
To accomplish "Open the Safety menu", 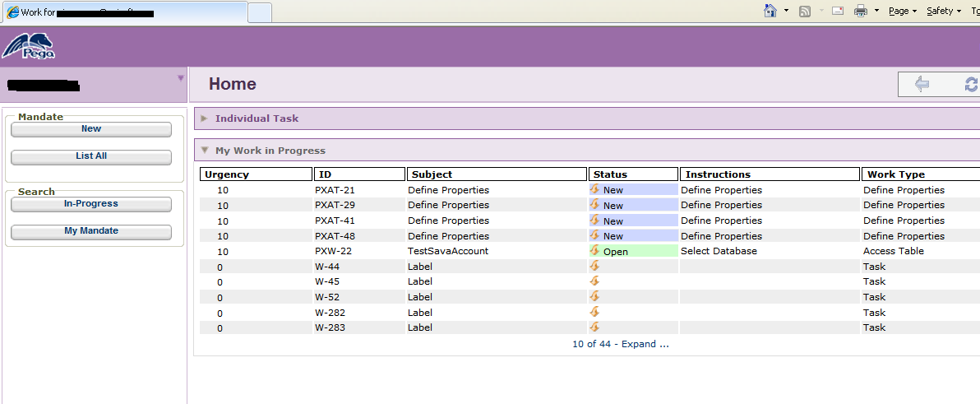I will pyautogui.click(x=943, y=11).
